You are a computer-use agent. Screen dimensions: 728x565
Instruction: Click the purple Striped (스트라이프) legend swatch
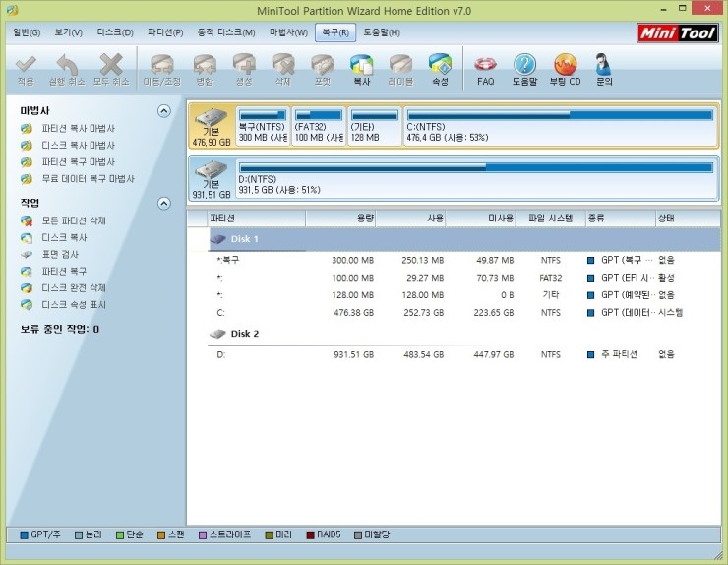(x=203, y=535)
